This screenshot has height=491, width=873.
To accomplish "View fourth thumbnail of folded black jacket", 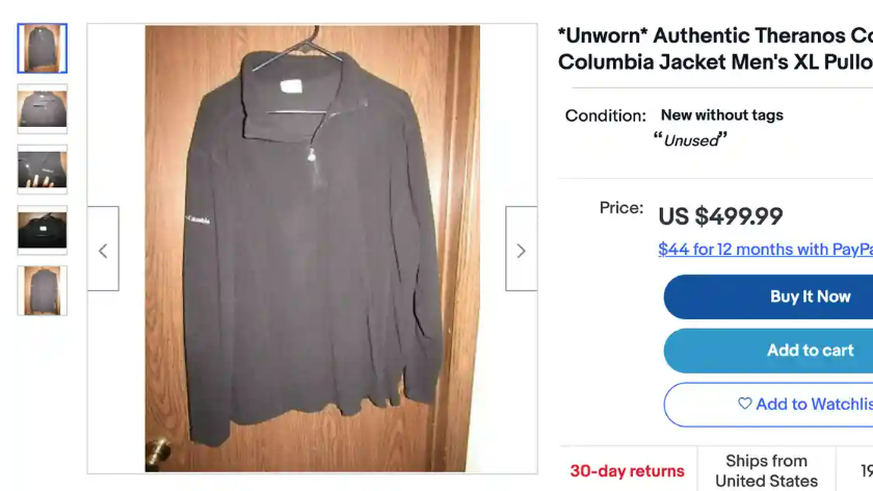I will click(x=42, y=230).
